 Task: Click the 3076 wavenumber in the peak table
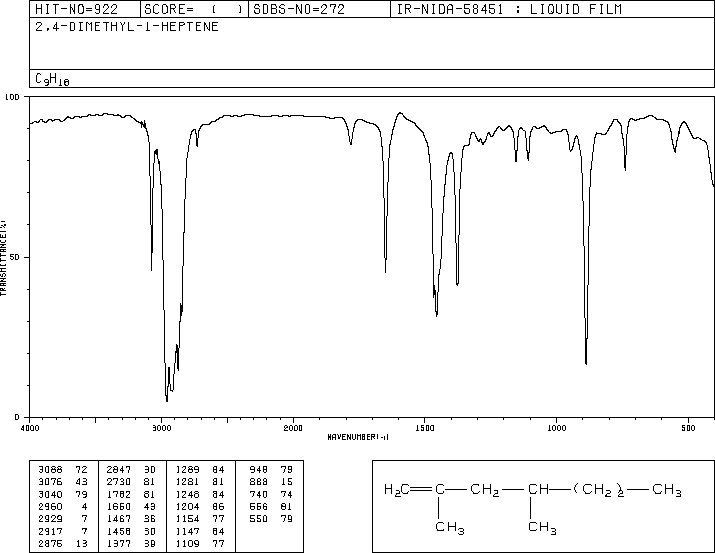50,482
